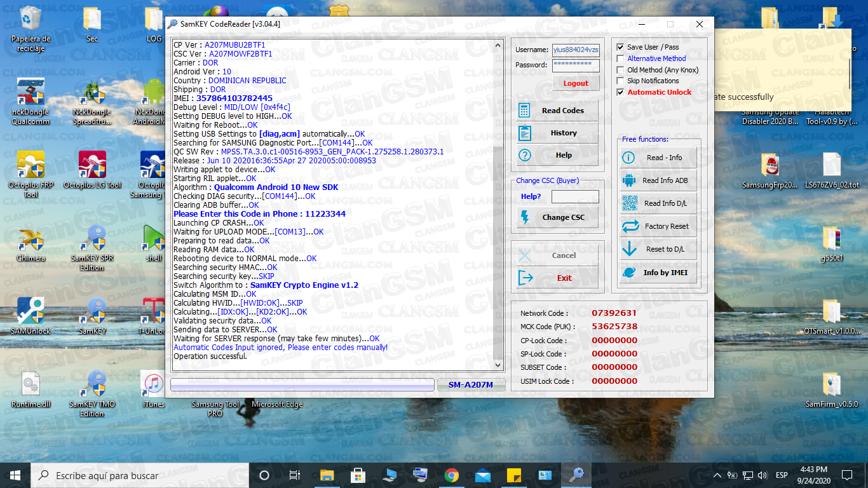Start Factory Reset function

pyautogui.click(x=658, y=226)
